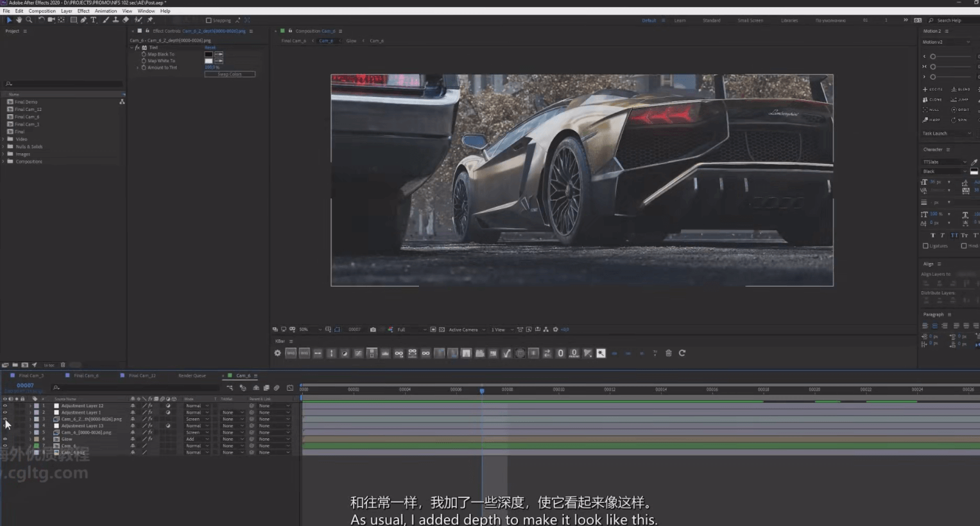
Task: Select the Pan Behind anchor point tool
Action: point(61,20)
